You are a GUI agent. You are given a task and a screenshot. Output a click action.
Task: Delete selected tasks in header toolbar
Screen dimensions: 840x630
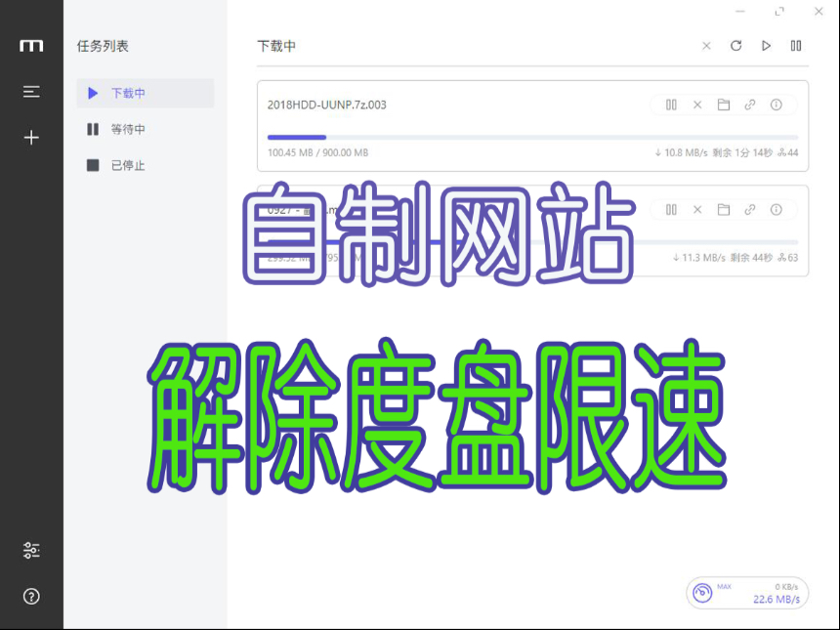(x=706, y=46)
